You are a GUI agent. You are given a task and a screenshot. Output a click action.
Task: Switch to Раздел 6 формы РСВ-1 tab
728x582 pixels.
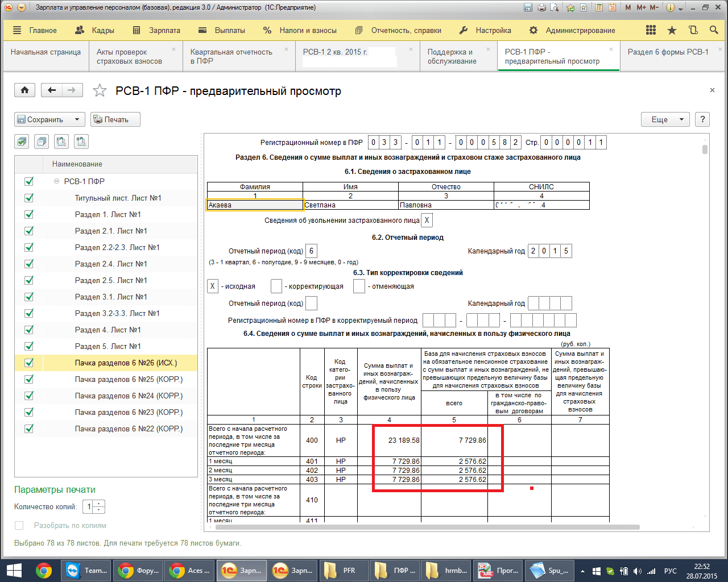tap(668, 52)
